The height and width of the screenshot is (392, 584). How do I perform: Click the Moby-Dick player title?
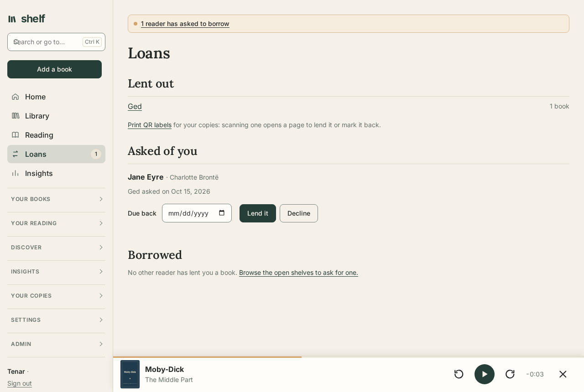tap(164, 369)
